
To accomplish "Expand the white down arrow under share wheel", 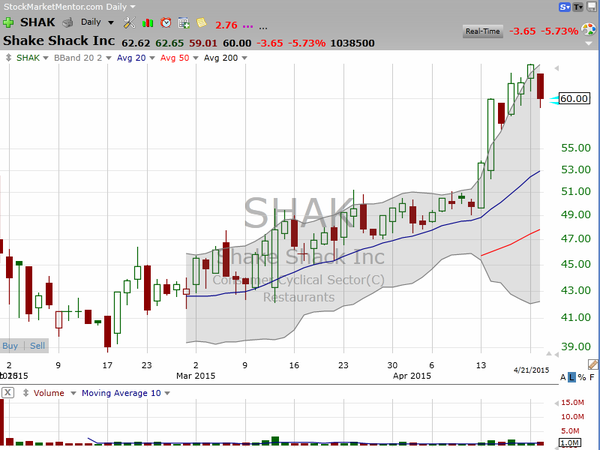I will tap(589, 43).
